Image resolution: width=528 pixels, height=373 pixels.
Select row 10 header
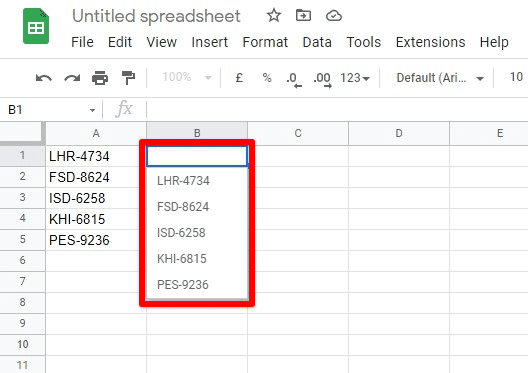point(22,344)
